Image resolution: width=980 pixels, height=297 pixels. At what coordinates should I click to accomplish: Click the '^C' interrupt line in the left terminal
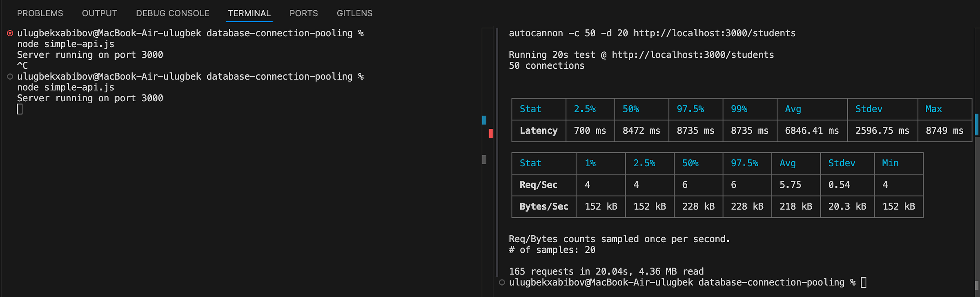22,65
